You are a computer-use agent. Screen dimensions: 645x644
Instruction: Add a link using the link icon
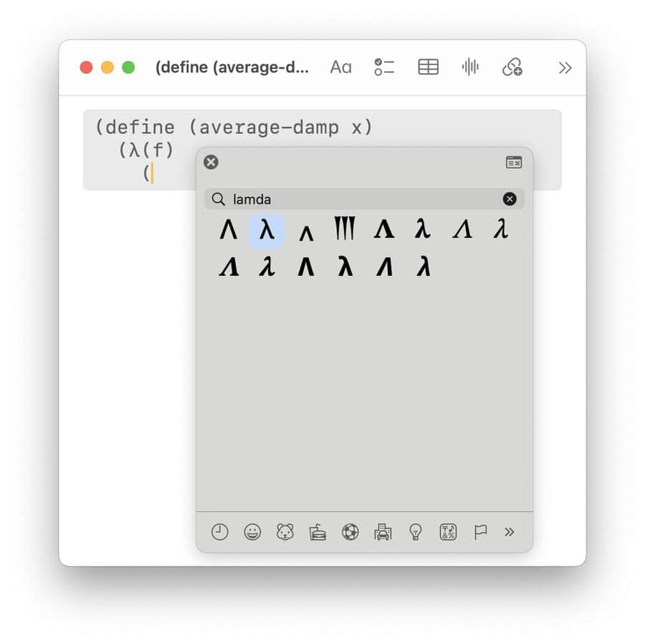(x=513, y=67)
